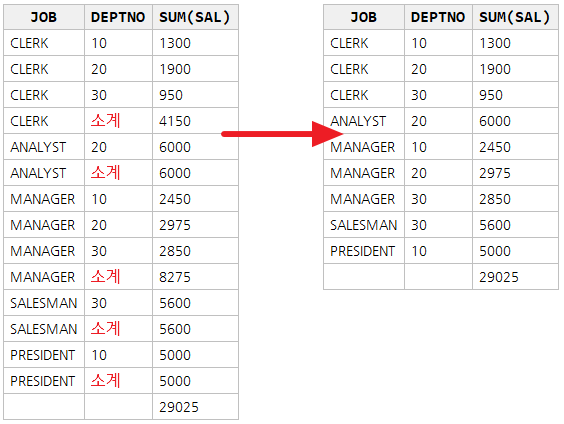Select 2850 in the left table

(x=175, y=251)
